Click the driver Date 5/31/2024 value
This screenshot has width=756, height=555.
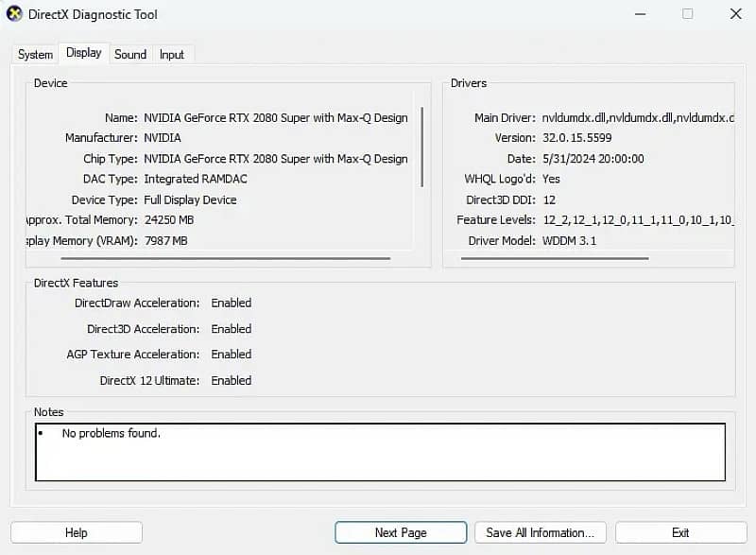pos(593,159)
